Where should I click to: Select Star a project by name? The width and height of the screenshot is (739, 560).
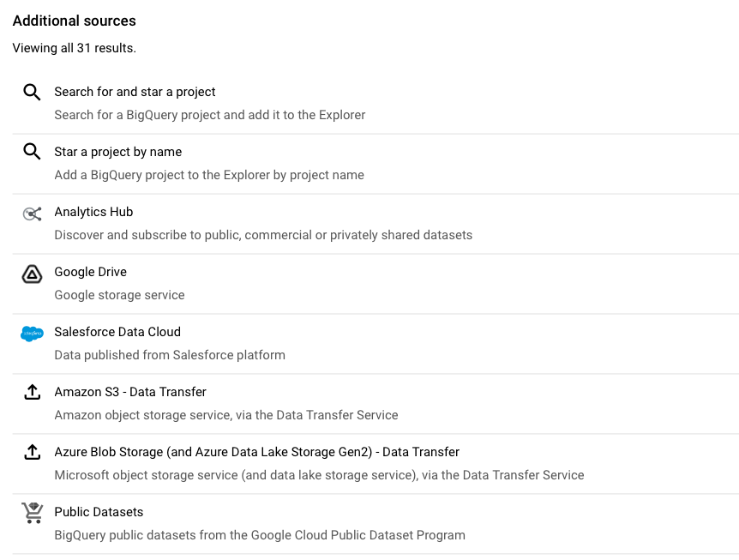click(376, 164)
